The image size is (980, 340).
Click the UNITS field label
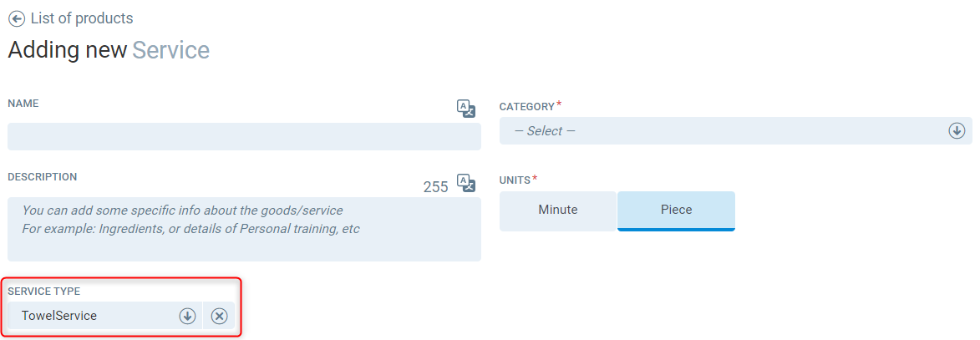pos(515,180)
